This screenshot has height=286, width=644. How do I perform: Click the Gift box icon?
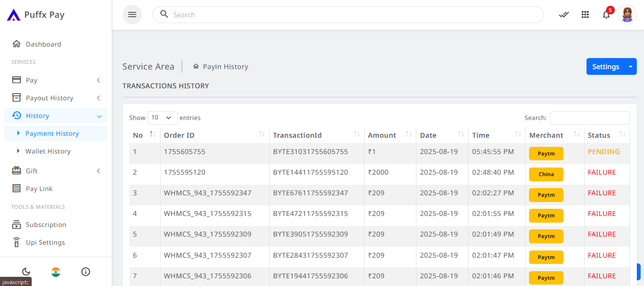pos(17,170)
